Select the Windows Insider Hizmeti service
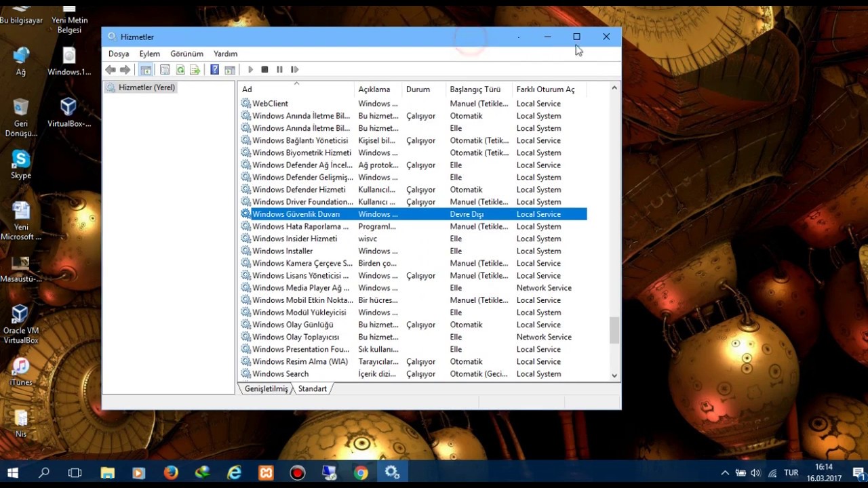This screenshot has width=868, height=488. click(x=413, y=239)
